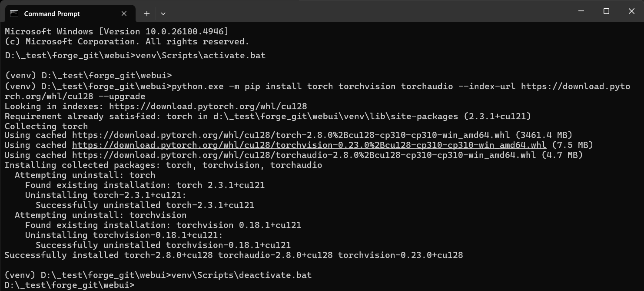
Task: Click the 'Requirement already satisfied: torch' line
Action: pos(268,116)
